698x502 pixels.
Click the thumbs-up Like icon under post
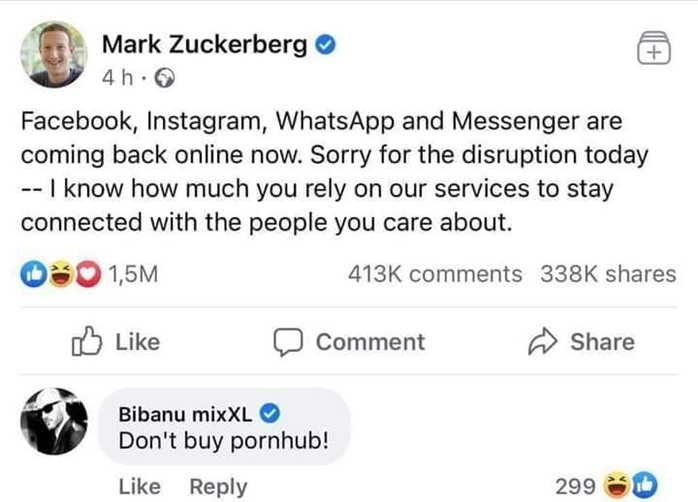(85, 342)
